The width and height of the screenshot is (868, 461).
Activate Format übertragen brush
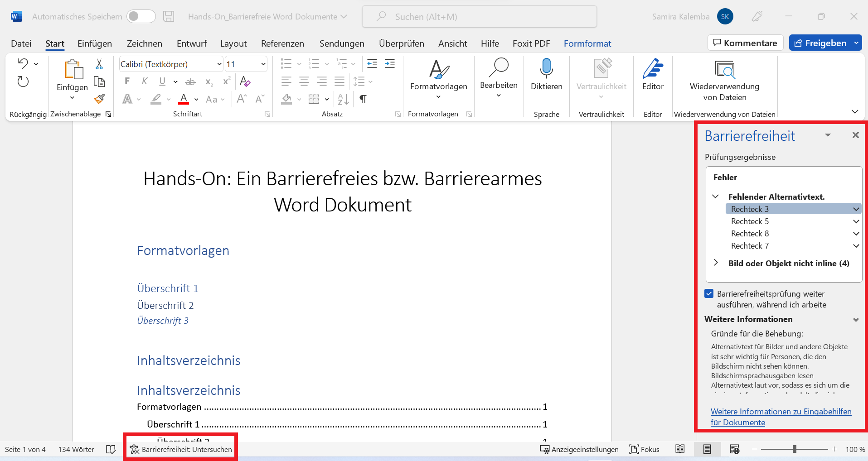pos(99,99)
